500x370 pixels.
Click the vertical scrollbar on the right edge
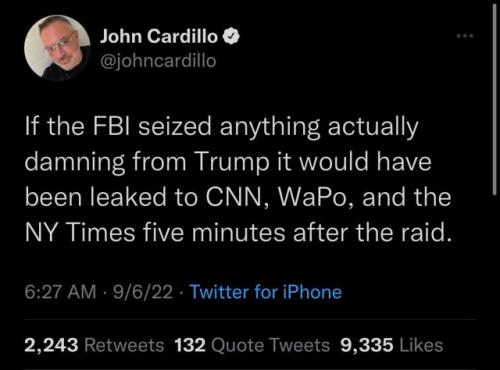(495, 100)
